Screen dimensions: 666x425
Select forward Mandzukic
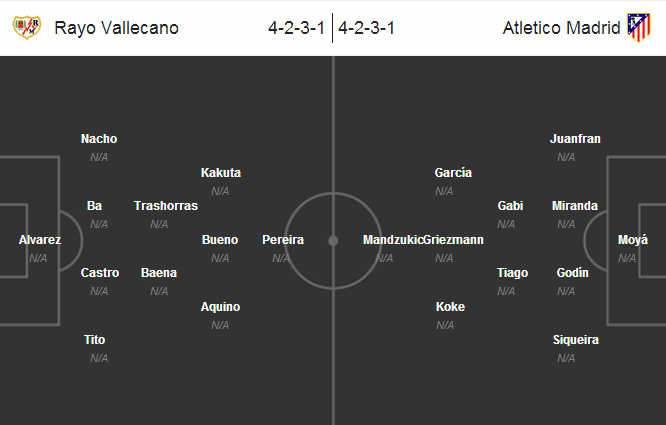point(392,240)
